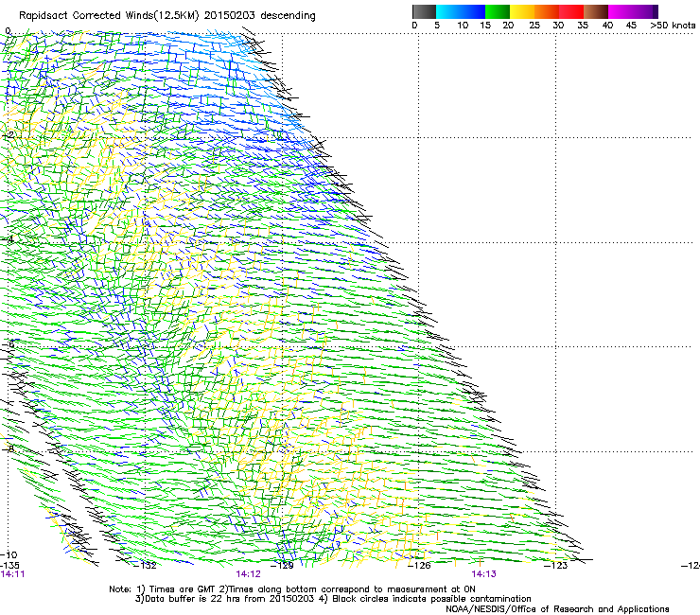The height and width of the screenshot is (615, 700).
Task: Click the -132 longitude axis label
Action: click(x=146, y=566)
